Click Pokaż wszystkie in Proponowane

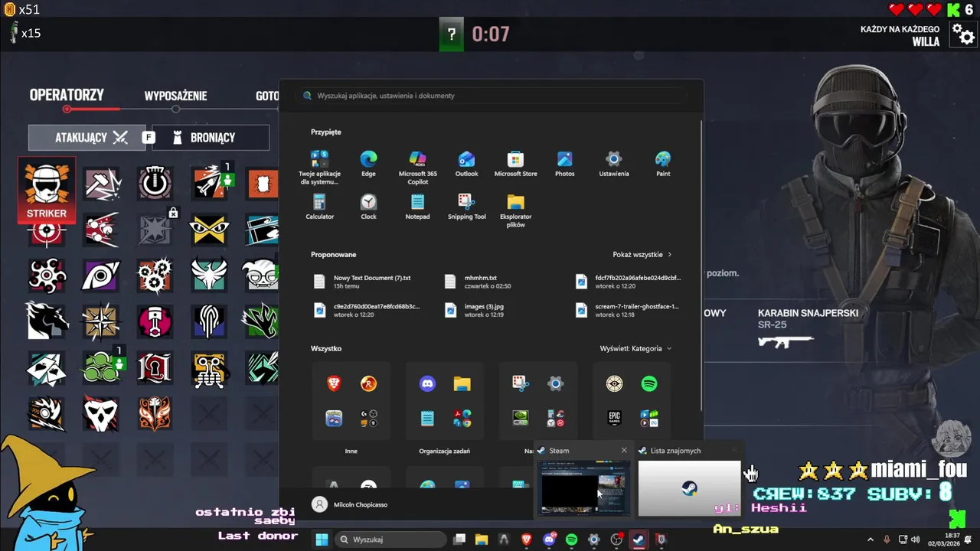tap(642, 254)
